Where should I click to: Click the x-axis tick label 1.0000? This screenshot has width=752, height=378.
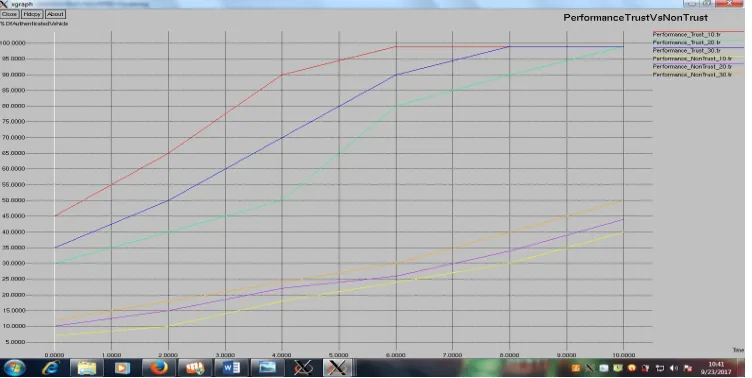111,355
